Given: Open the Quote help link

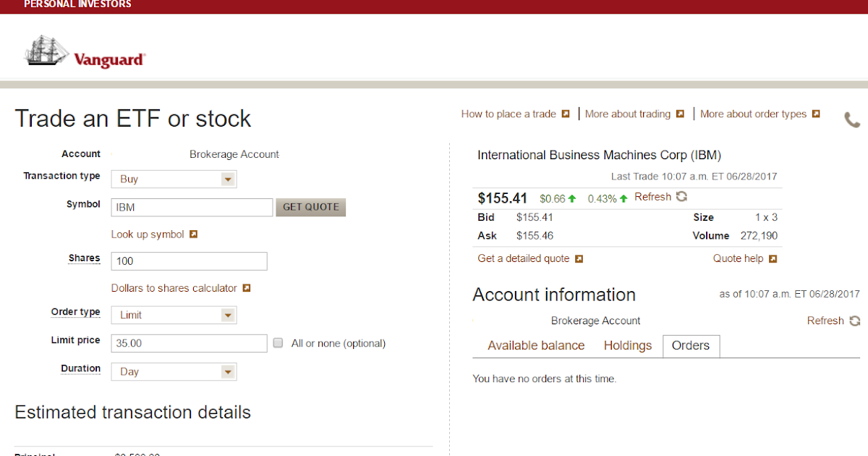Looking at the screenshot, I should (x=738, y=258).
